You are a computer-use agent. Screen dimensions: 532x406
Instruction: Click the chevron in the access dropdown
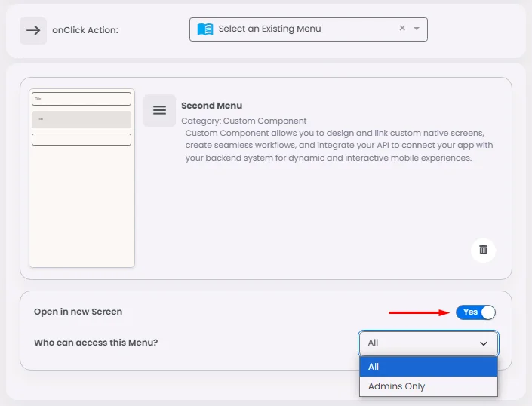[x=484, y=343]
